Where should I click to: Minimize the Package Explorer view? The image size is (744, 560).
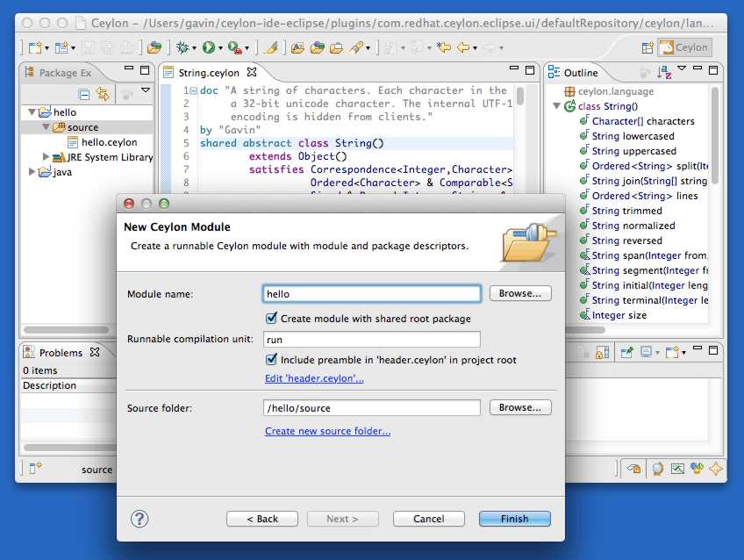point(129,68)
